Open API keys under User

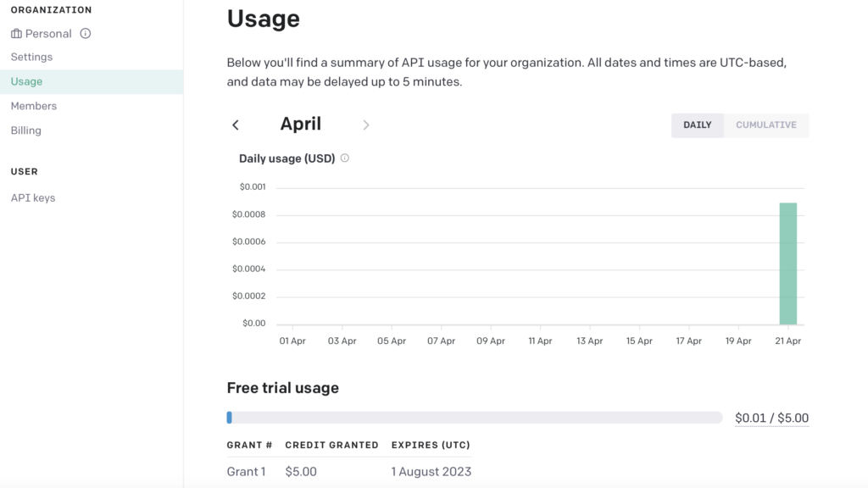(x=33, y=197)
